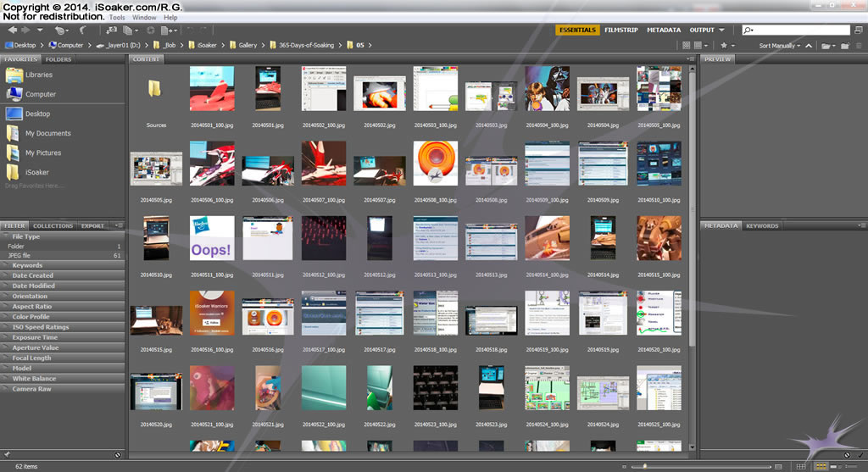Click the larger thumbnail size icon
Image resolution: width=868 pixels, height=472 pixels.
tap(778, 466)
